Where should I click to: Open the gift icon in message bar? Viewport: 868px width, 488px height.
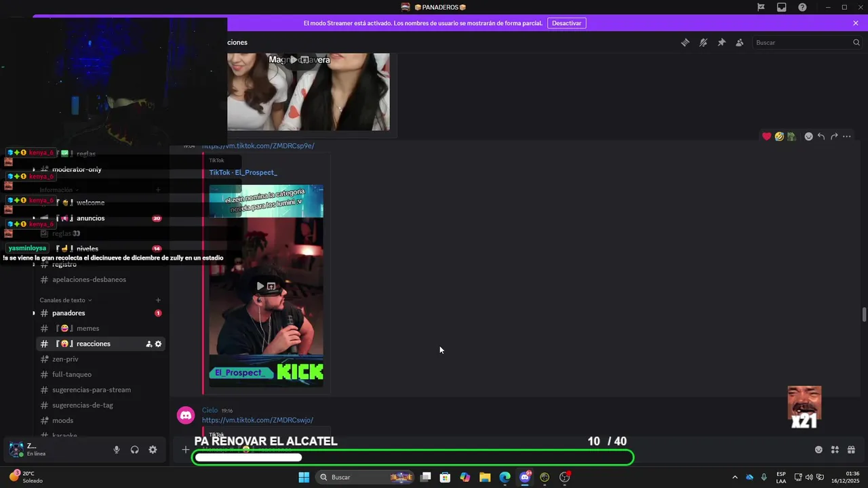point(851,449)
